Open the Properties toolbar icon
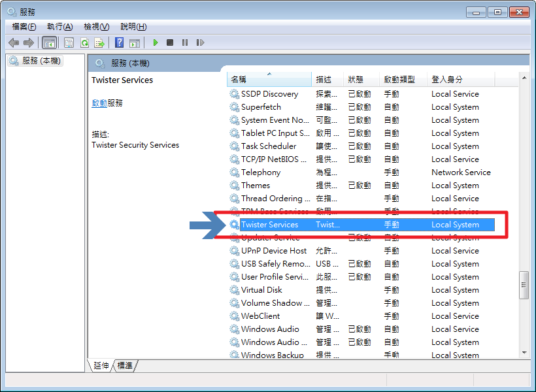 click(69, 42)
